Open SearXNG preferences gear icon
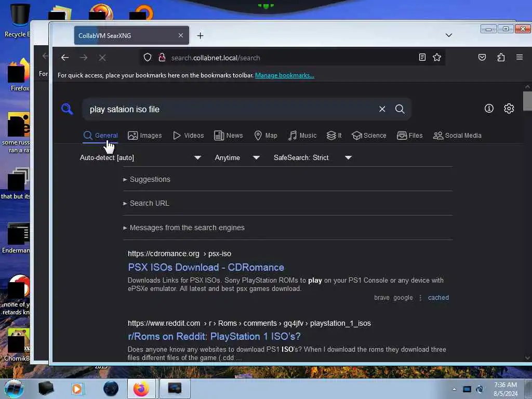 coord(509,108)
